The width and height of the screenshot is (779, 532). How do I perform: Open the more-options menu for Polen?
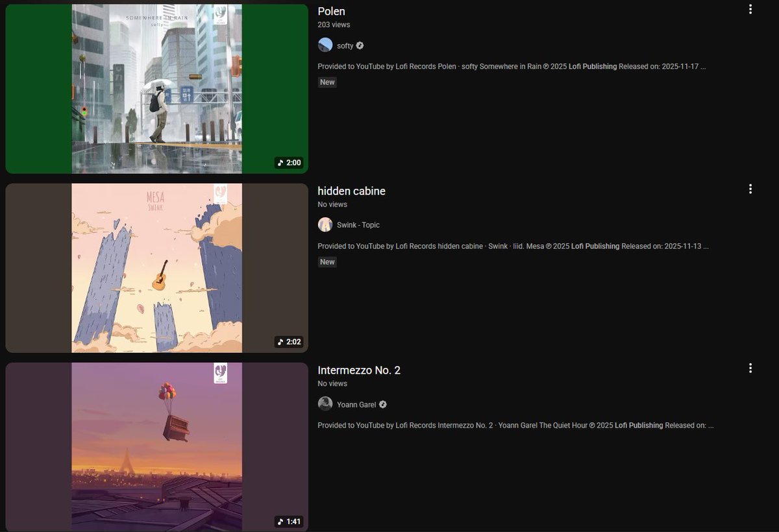750,9
